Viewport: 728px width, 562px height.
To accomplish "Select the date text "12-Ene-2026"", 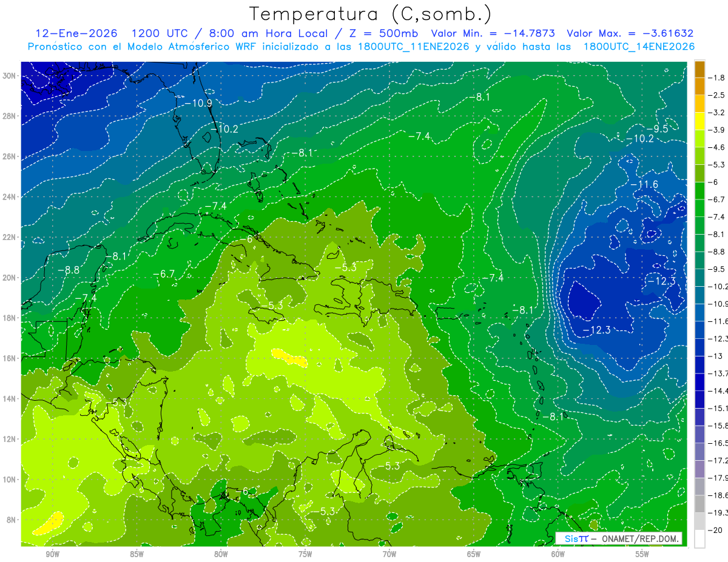I will click(x=75, y=33).
